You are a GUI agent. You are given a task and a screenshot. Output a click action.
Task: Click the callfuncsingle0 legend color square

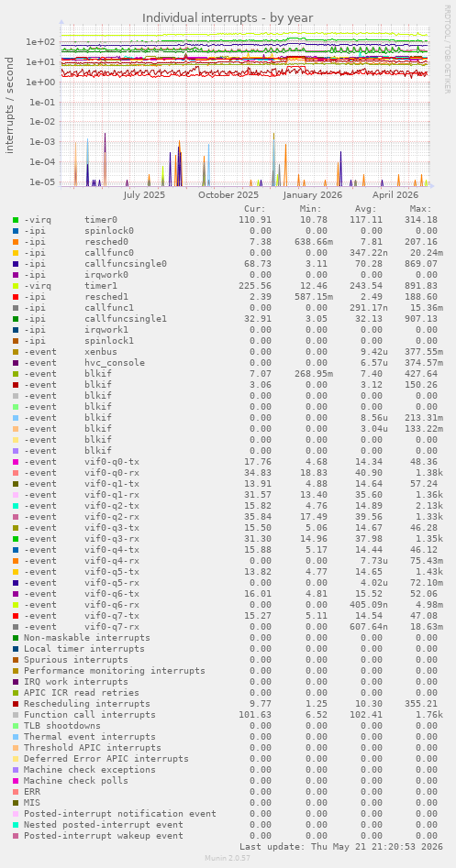(x=16, y=264)
